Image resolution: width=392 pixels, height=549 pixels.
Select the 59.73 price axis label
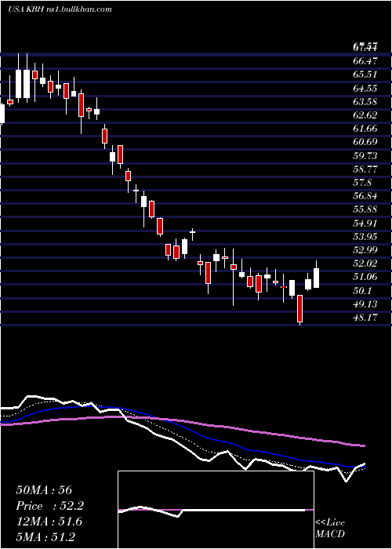tap(365, 156)
